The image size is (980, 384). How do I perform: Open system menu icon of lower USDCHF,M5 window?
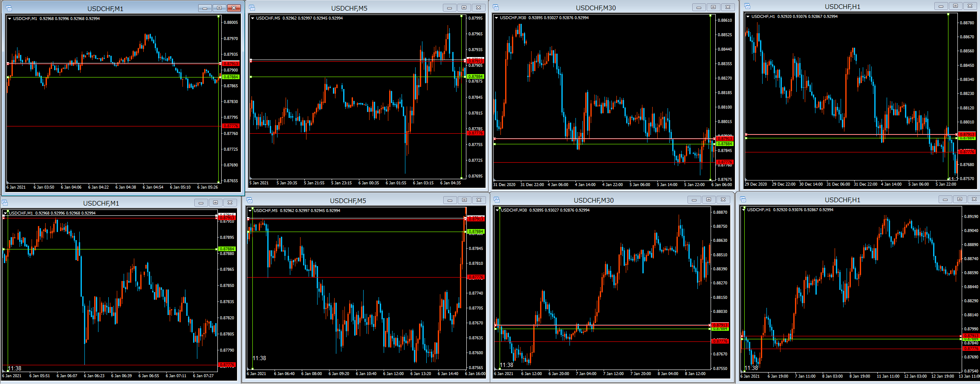click(x=250, y=200)
